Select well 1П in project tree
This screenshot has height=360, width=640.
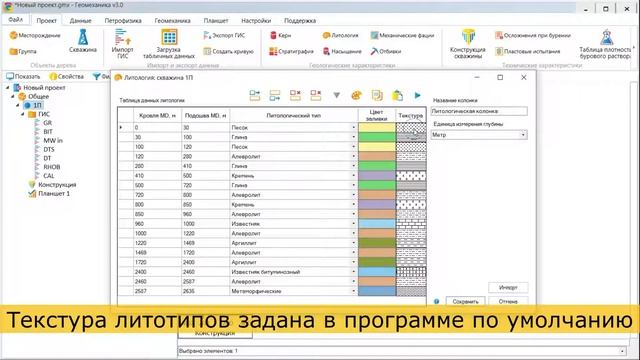[37, 105]
